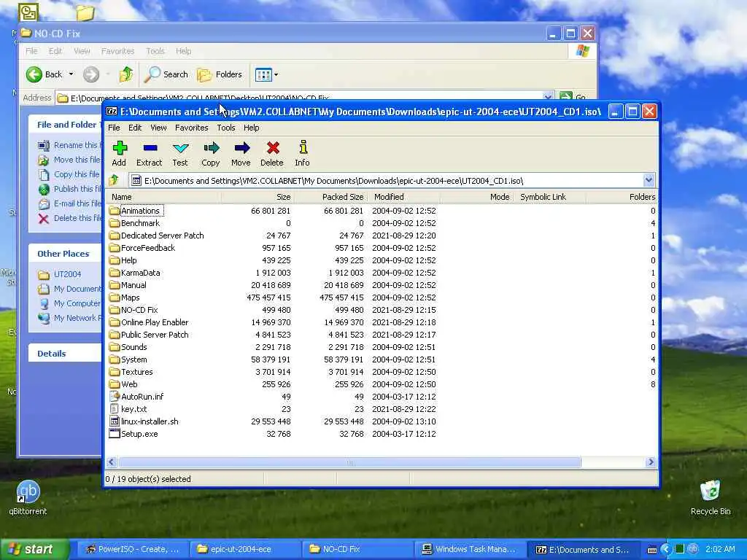Click the Extract toolbar icon

(x=149, y=153)
